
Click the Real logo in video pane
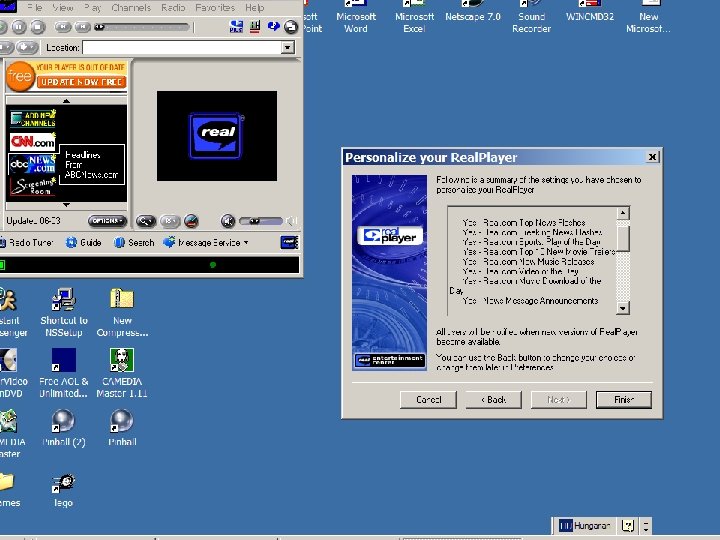216,136
